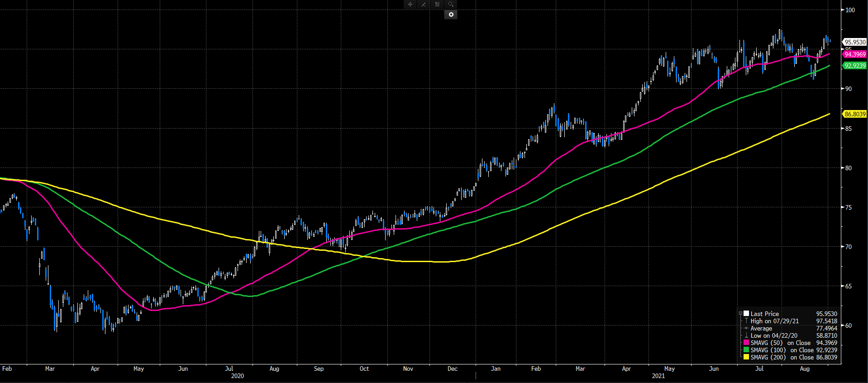Screen dimensions: 868x383
Task: Click the yellow 86.8039 axis price tag
Action: point(855,114)
